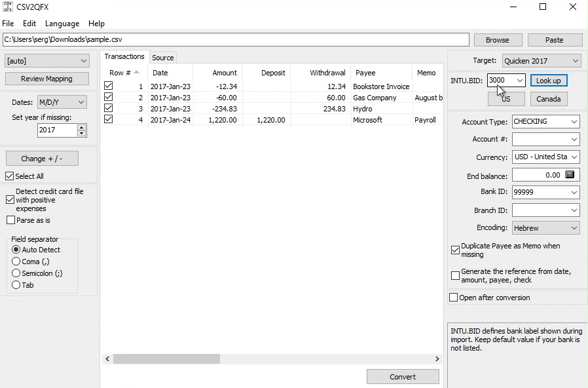Image resolution: width=588 pixels, height=388 pixels.
Task: Click the scrollbar left arrow
Action: tap(107, 359)
